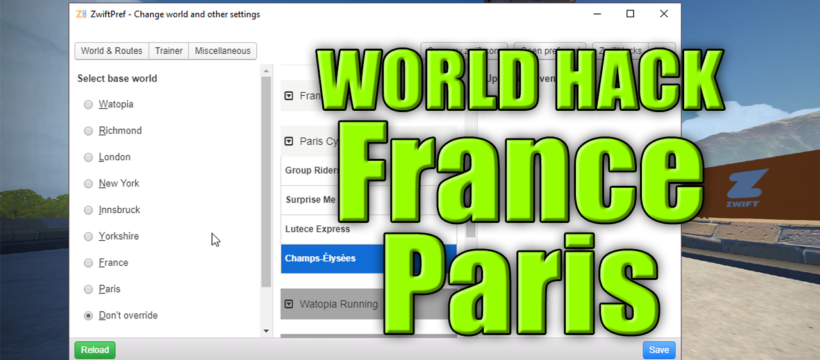Open the Miscellaneous tab

223,51
